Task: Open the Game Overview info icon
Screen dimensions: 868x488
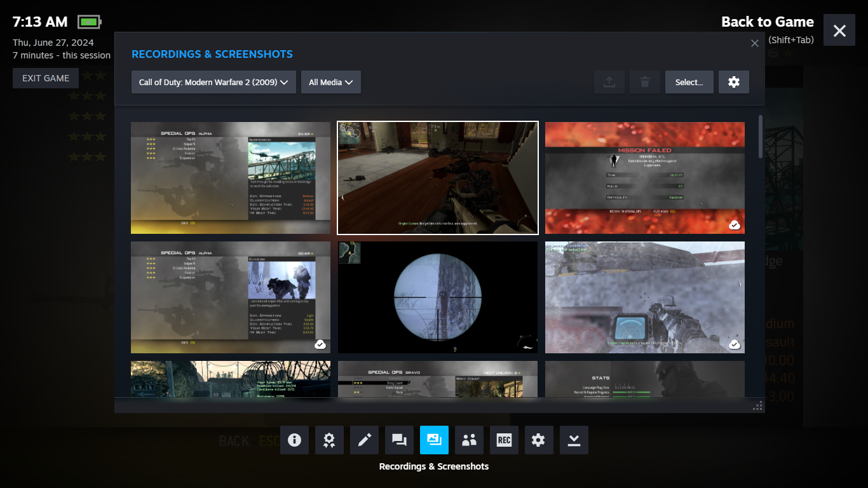Action: click(294, 440)
